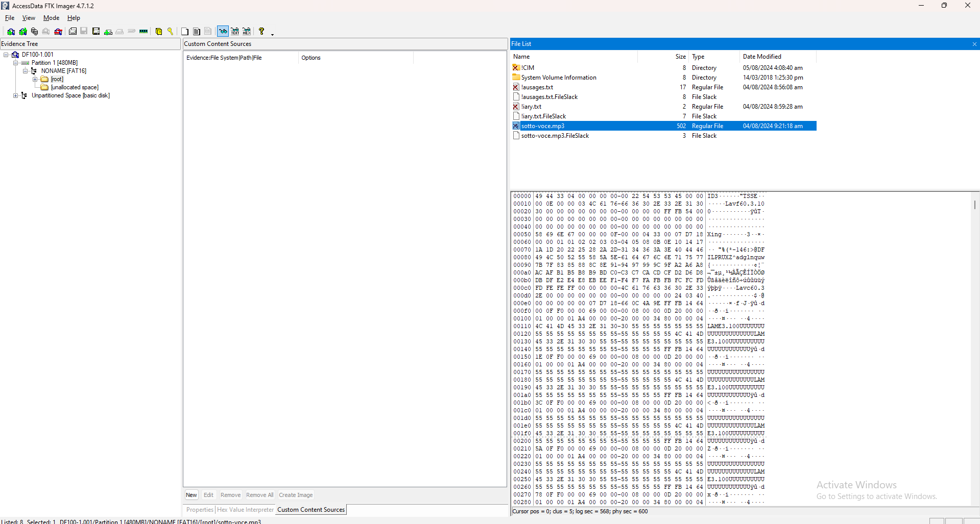Collapse the NONAME [FAT16] node

click(25, 71)
